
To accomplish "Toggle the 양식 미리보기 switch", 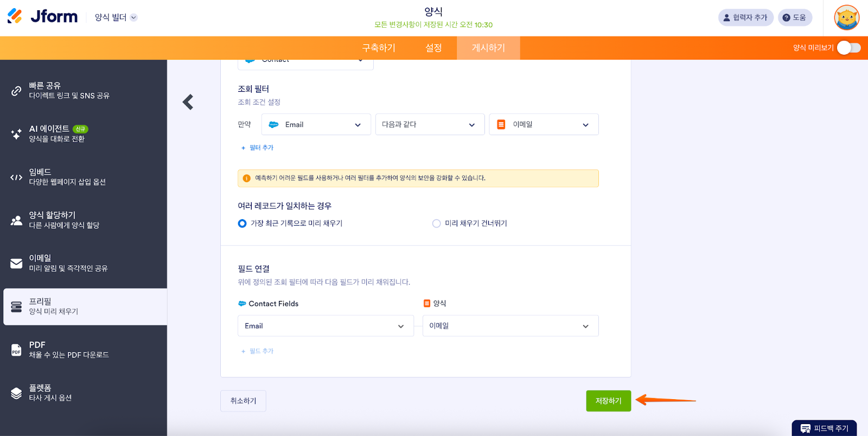I will (x=848, y=48).
